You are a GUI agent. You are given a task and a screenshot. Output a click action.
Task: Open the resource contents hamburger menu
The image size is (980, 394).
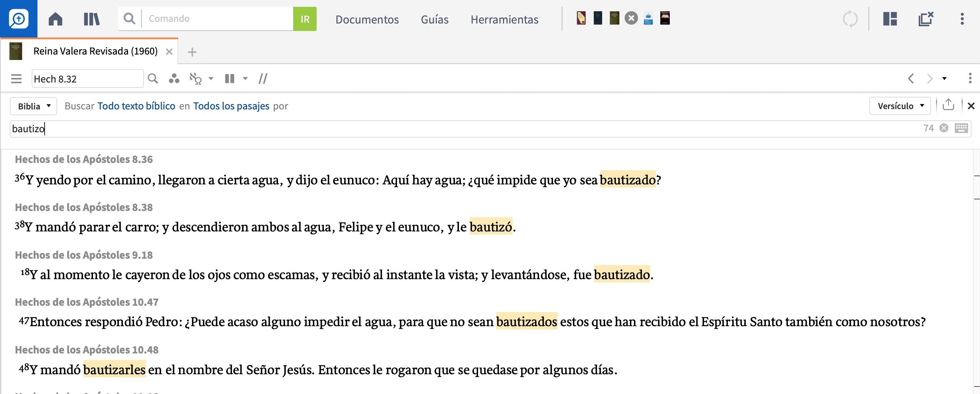[16, 79]
